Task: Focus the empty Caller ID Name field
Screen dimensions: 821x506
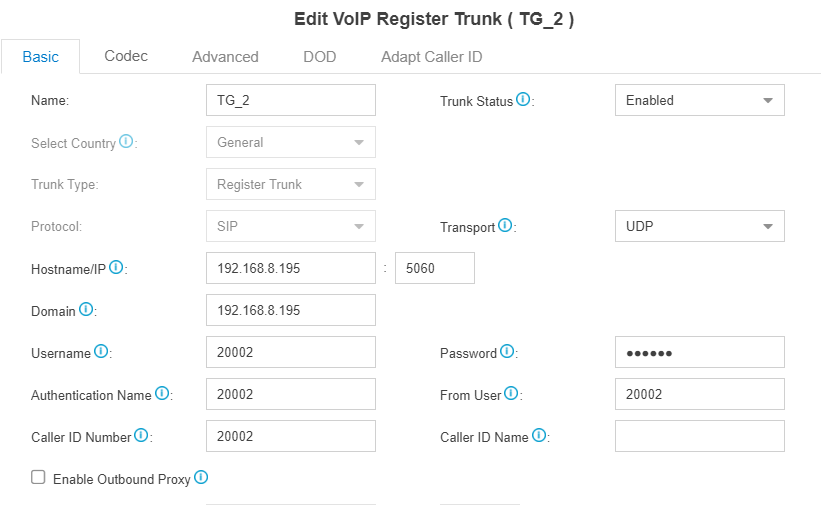Action: coord(700,436)
